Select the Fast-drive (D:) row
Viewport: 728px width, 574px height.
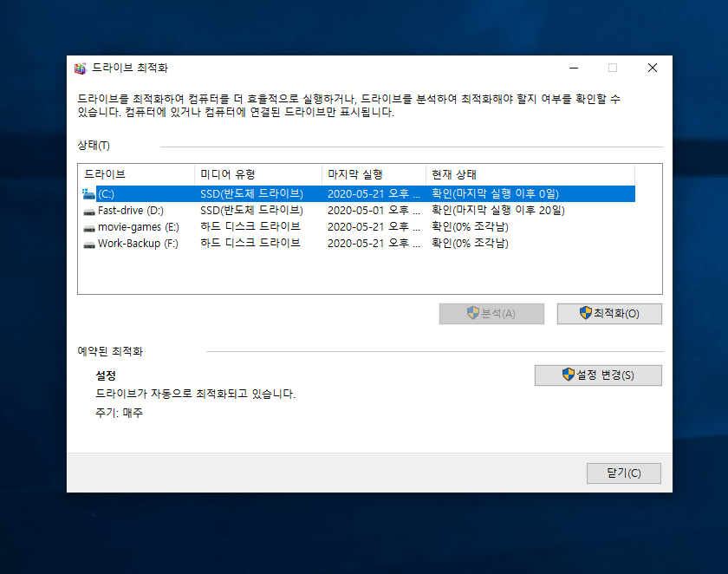point(359,211)
